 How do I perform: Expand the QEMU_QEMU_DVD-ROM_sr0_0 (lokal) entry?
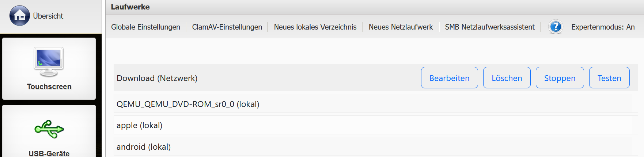pos(188,104)
